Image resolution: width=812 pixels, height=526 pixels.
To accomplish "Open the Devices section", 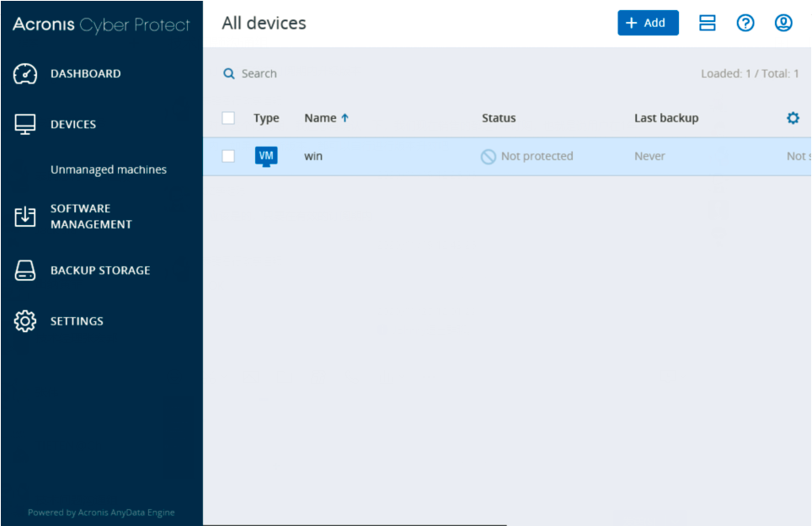I will tap(73, 125).
